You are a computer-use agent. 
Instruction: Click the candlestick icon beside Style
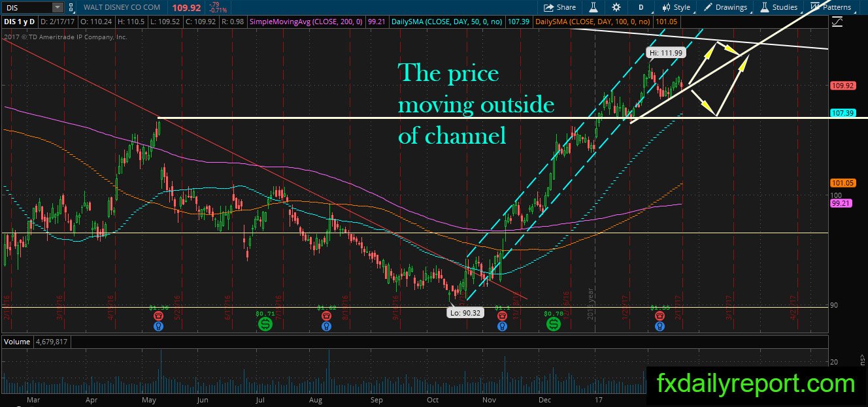666,7
